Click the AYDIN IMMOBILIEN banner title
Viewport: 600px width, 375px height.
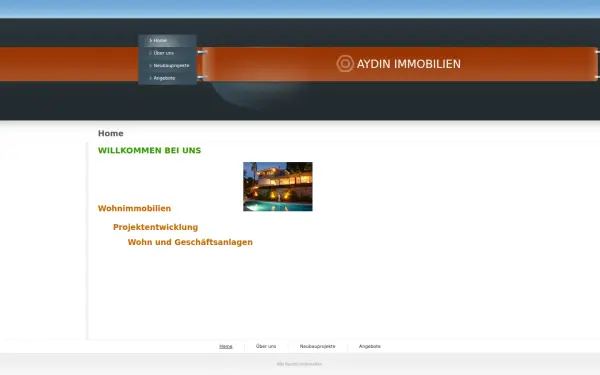pyautogui.click(x=409, y=64)
